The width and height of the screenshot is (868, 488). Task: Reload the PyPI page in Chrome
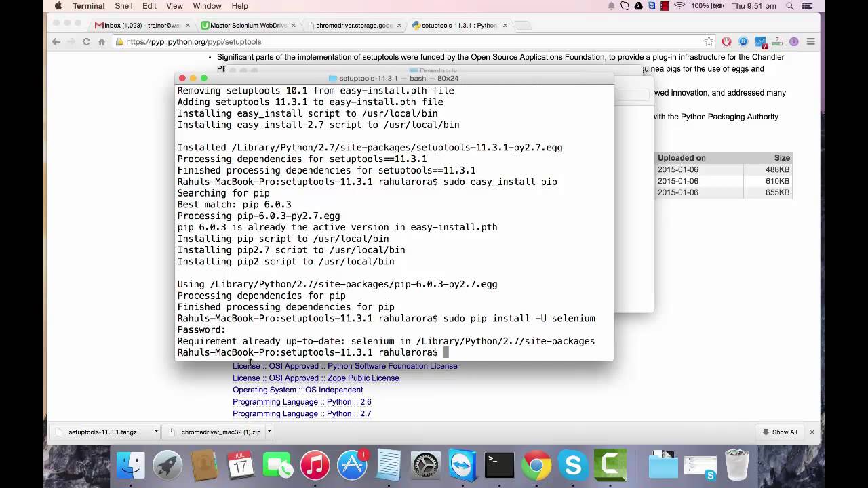[x=86, y=42]
